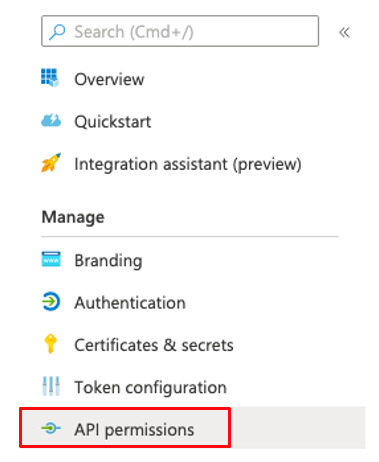Click the Quickstart cloud icon

[x=51, y=120]
